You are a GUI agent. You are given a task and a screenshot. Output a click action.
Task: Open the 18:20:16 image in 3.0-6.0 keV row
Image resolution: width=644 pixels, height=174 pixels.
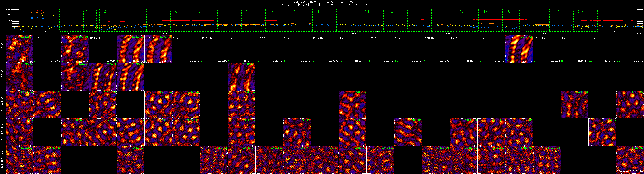158,49
